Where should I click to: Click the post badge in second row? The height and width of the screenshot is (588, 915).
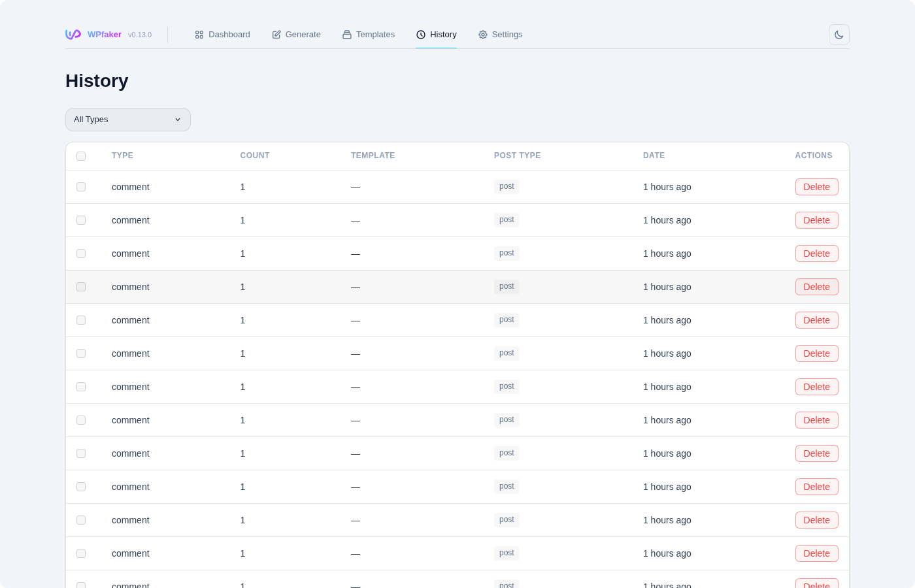click(507, 220)
